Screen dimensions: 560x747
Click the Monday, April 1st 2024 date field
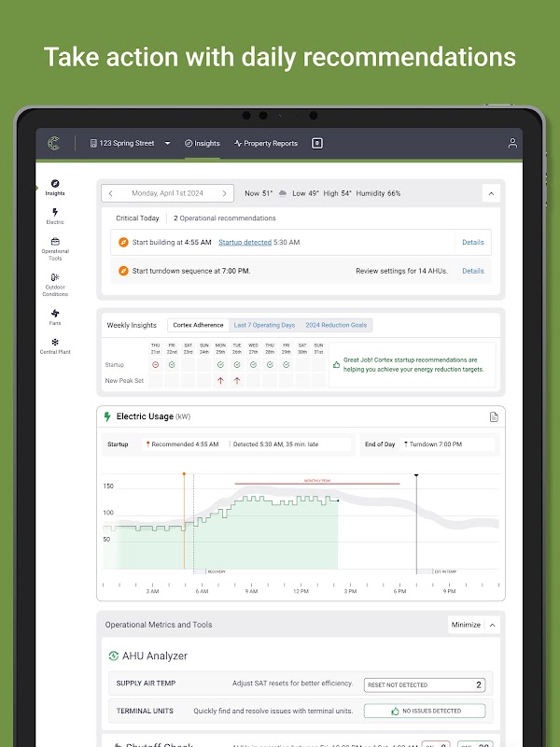(x=167, y=193)
